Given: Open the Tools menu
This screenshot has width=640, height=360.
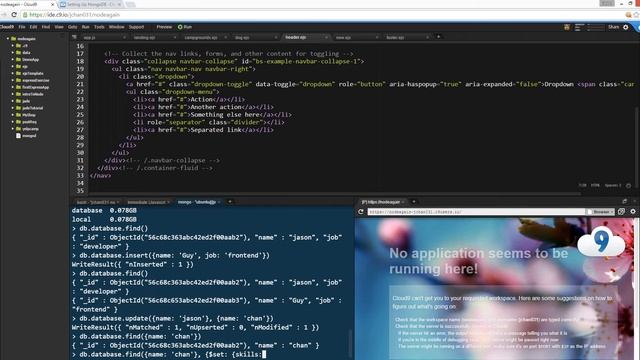Looking at the screenshot, I should [99, 27].
